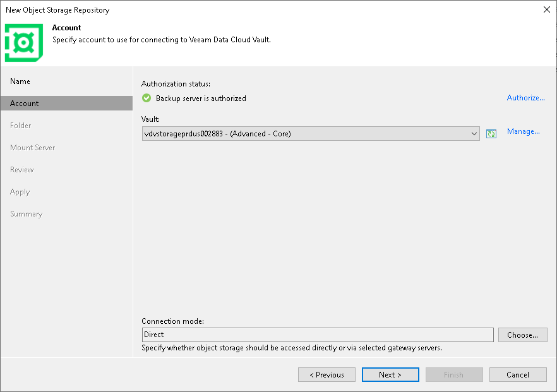Close the New Object Storage Repository dialog
This screenshot has width=557, height=392.
tap(547, 9)
